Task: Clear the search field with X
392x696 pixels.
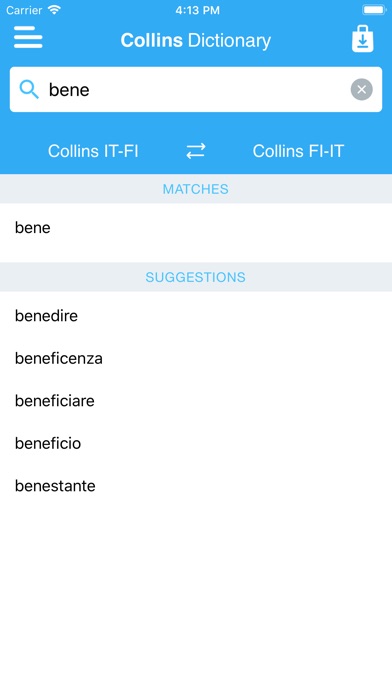Action: pyautogui.click(x=361, y=90)
